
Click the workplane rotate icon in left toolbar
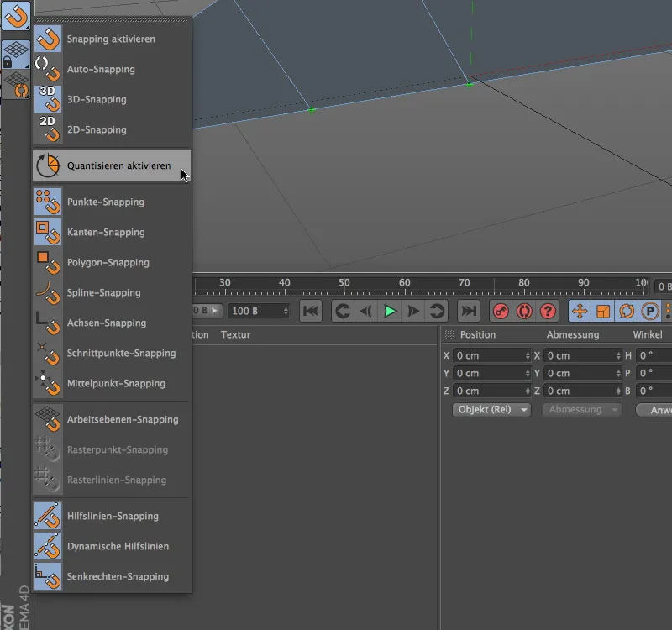click(16, 85)
